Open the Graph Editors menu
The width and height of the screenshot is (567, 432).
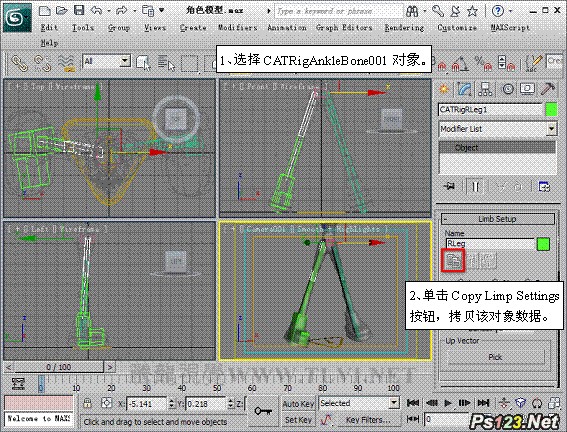(344, 27)
